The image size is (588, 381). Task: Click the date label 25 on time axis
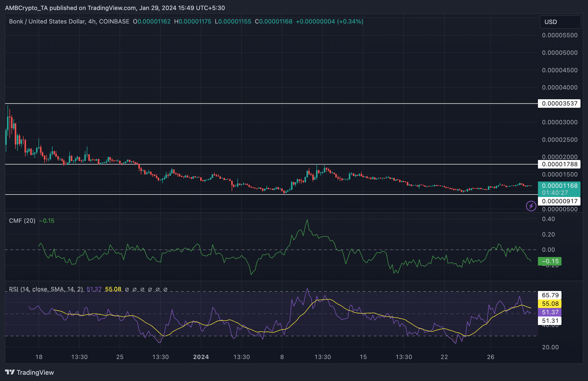tap(120, 357)
